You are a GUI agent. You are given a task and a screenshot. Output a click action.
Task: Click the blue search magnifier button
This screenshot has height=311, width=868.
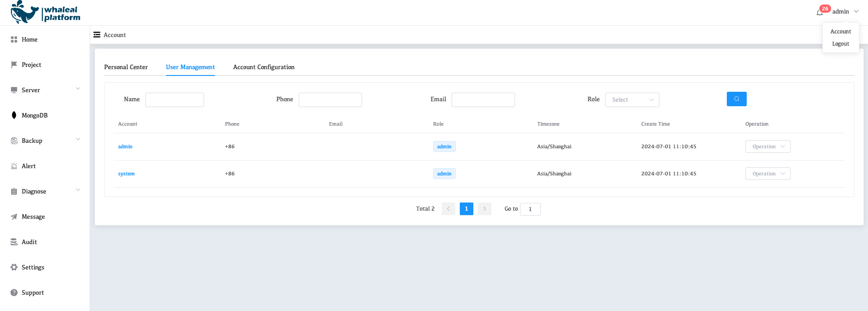click(736, 99)
